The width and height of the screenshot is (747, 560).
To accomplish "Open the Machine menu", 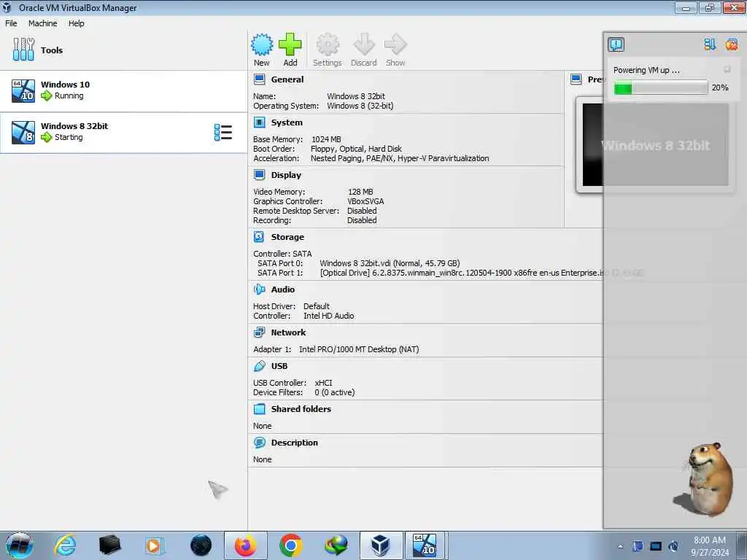I will tap(42, 23).
